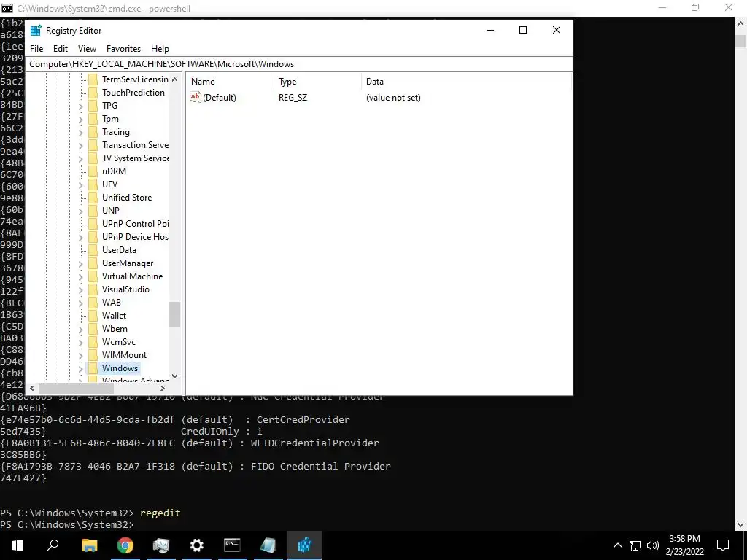Expand the Wbem registry key
Screen dimensions: 747x560
pyautogui.click(x=80, y=329)
